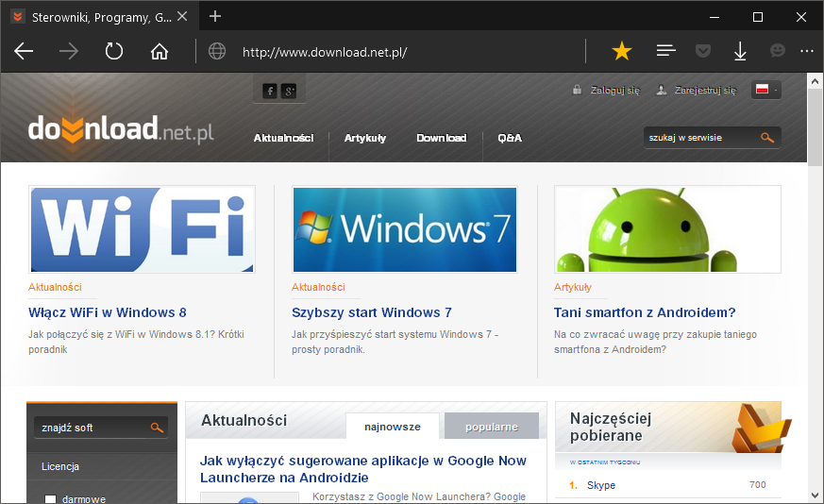Click the Zarejestruj się link

pos(705,90)
